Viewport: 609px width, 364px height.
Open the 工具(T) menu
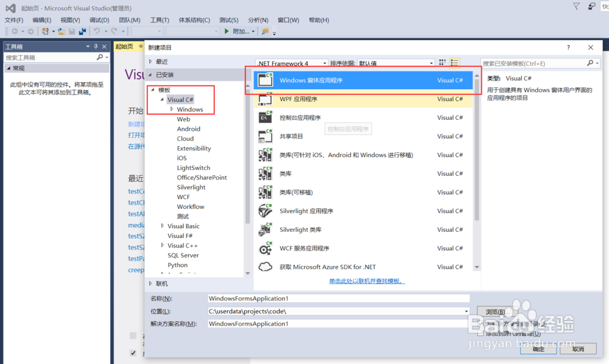click(x=160, y=20)
